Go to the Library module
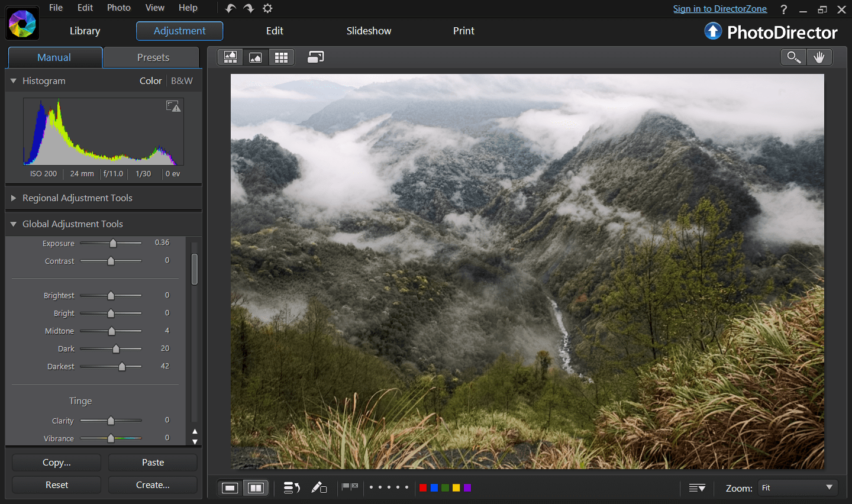 (x=85, y=31)
